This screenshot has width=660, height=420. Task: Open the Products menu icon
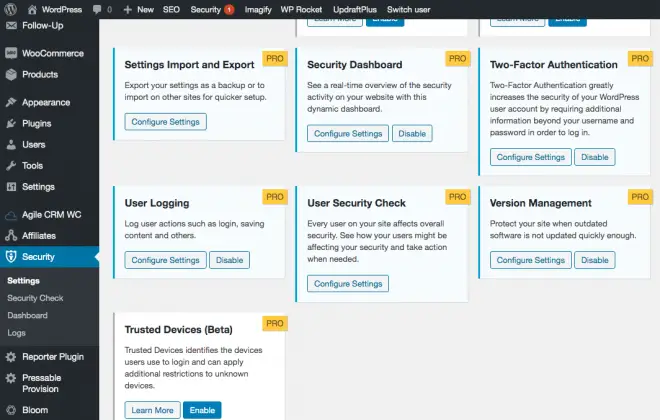click(11, 74)
